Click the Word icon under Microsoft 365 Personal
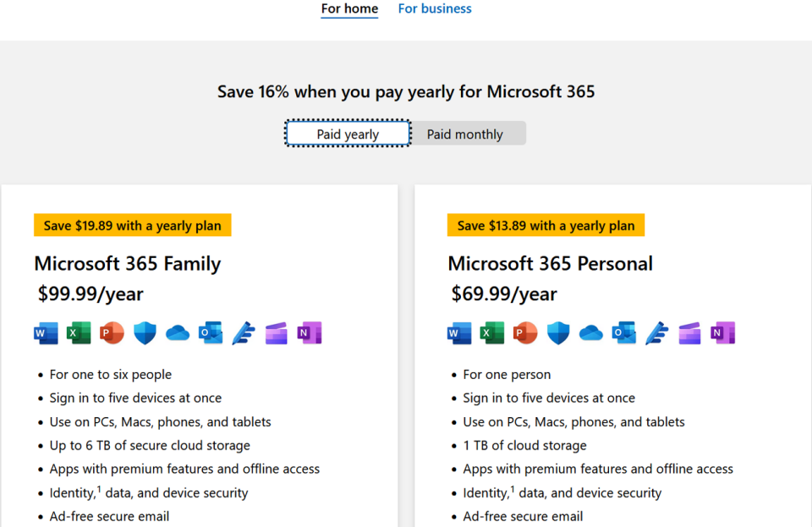Image resolution: width=812 pixels, height=527 pixels. [458, 332]
